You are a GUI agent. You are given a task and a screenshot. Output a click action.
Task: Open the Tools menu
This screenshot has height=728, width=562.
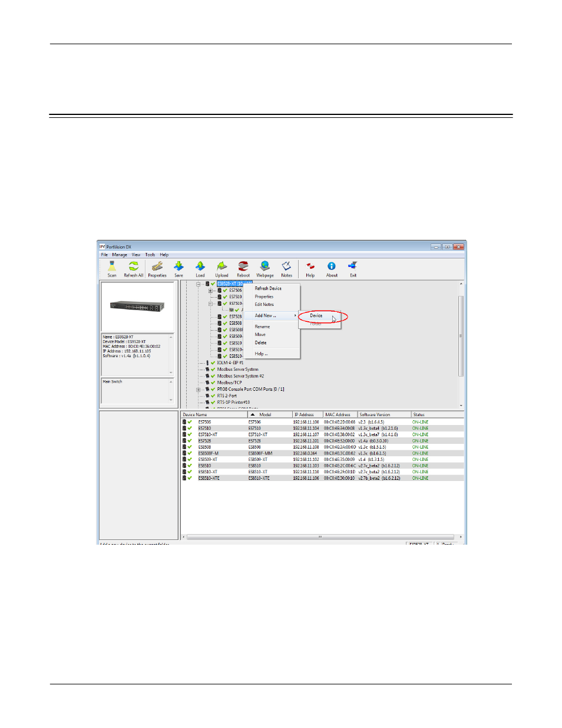click(x=150, y=255)
